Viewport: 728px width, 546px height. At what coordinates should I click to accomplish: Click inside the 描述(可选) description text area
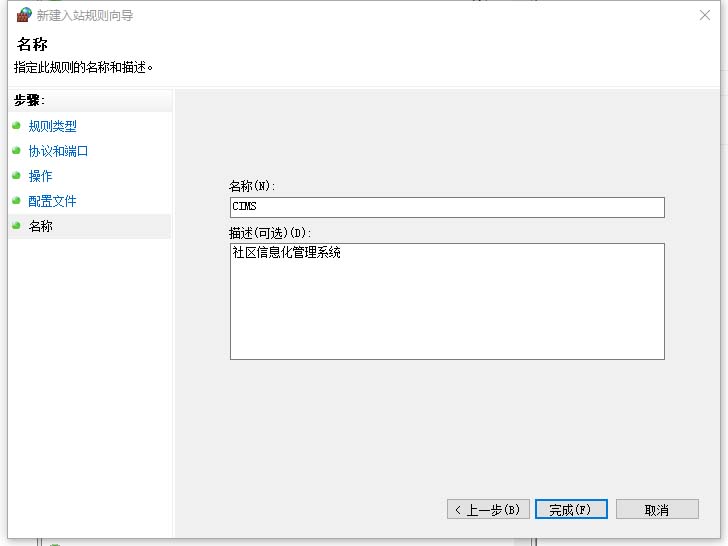point(447,301)
